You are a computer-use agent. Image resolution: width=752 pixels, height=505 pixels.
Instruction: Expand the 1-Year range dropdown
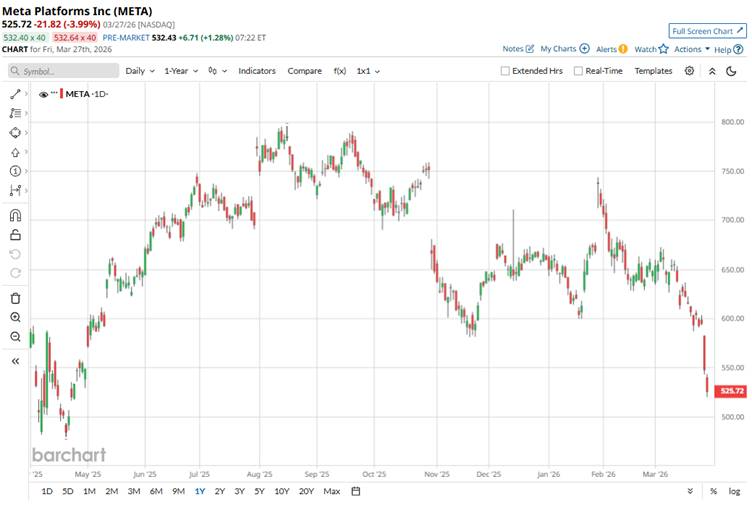coord(181,71)
